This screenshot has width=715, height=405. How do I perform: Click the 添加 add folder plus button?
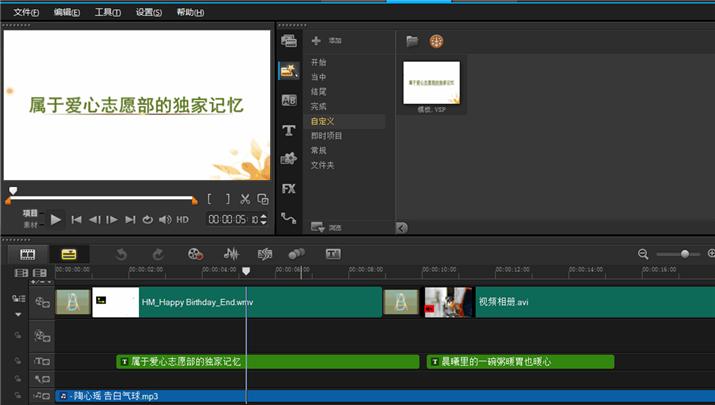coord(316,41)
